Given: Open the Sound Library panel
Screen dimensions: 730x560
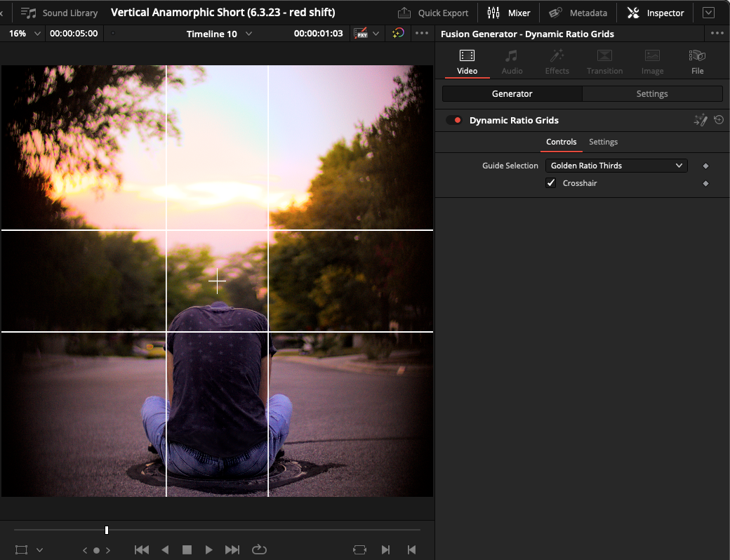Looking at the screenshot, I should click(59, 13).
